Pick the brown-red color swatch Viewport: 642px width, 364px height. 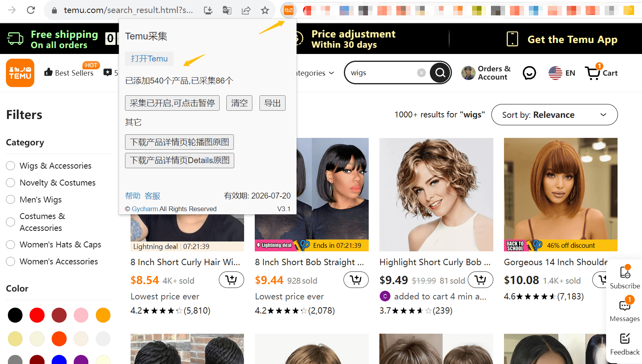click(x=59, y=315)
